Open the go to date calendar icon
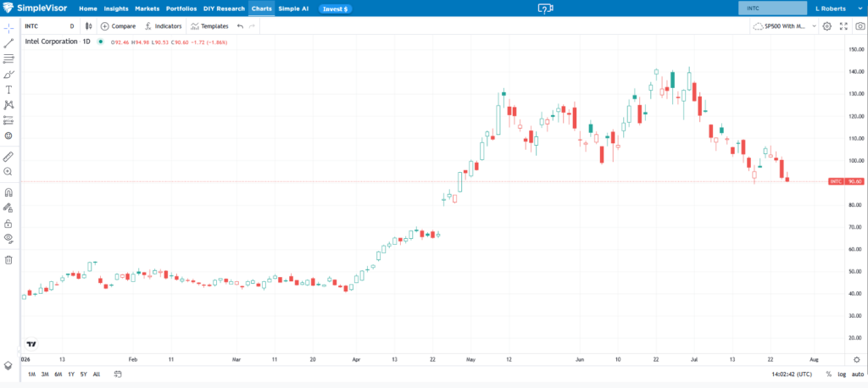 point(118,374)
